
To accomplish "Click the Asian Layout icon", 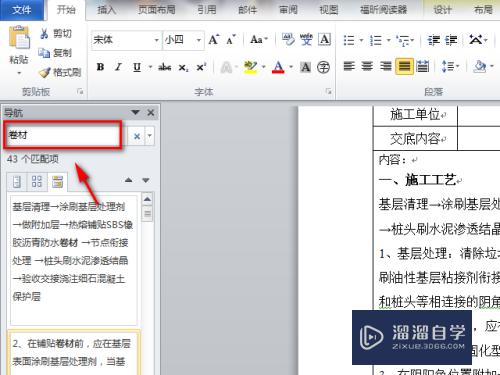I will click(x=476, y=40).
